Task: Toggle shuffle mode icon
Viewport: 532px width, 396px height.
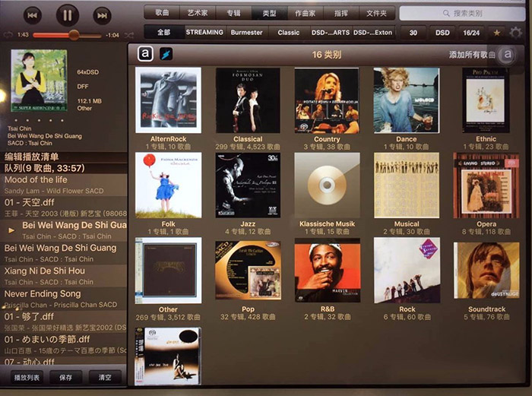Action: [128, 35]
